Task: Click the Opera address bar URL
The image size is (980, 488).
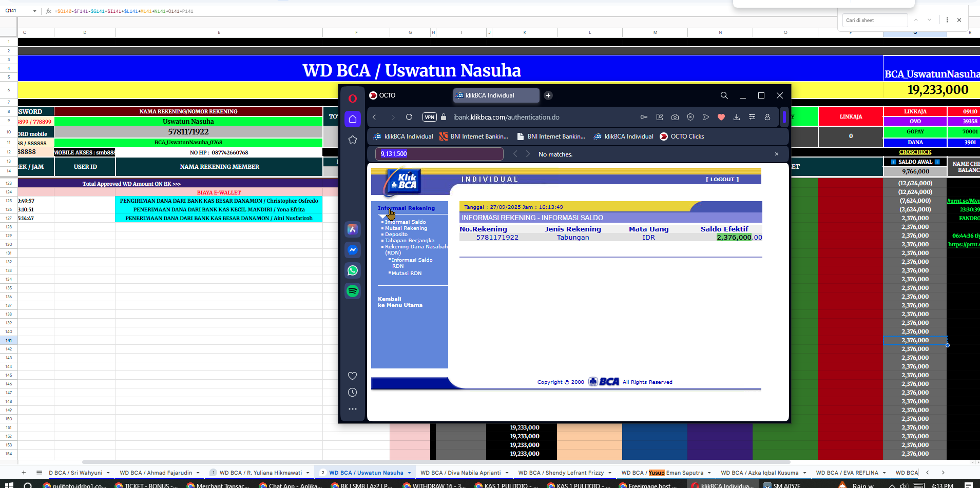Action: tap(506, 117)
